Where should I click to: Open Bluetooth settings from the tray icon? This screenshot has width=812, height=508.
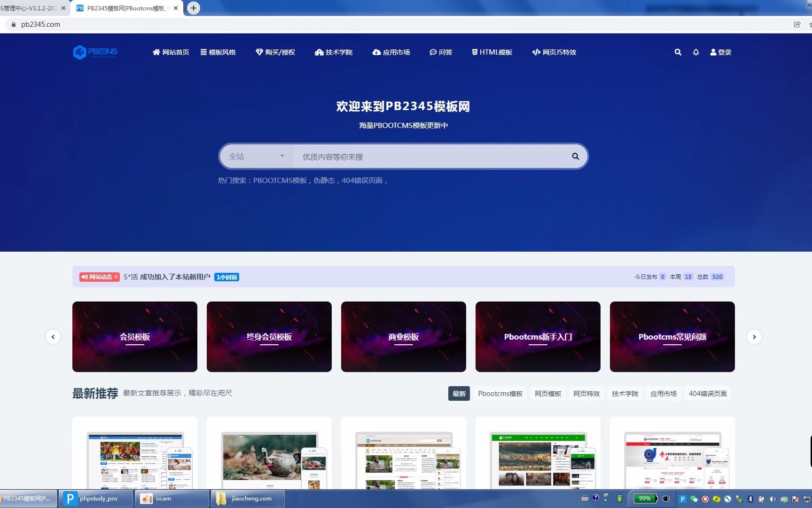[x=750, y=499]
